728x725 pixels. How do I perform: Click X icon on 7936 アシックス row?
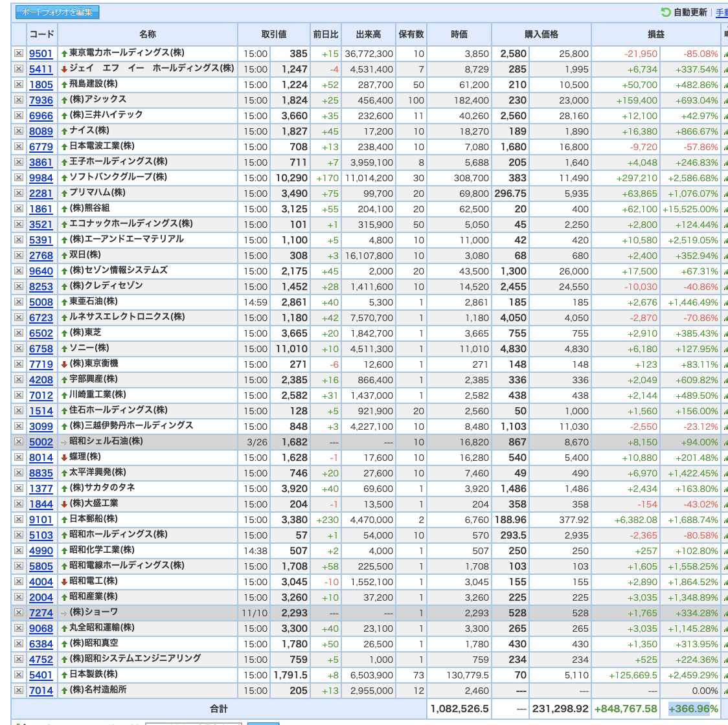point(19,100)
